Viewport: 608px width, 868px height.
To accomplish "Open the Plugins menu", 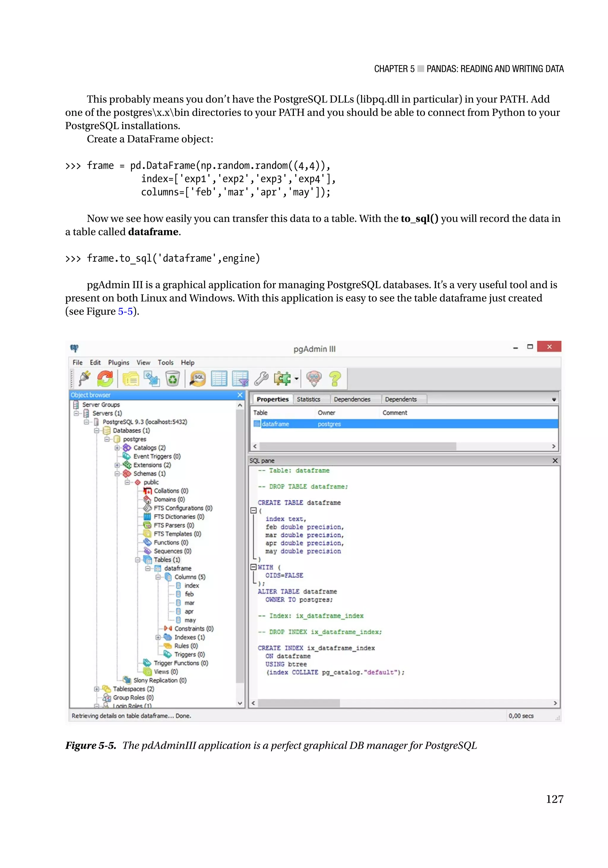I will [119, 362].
